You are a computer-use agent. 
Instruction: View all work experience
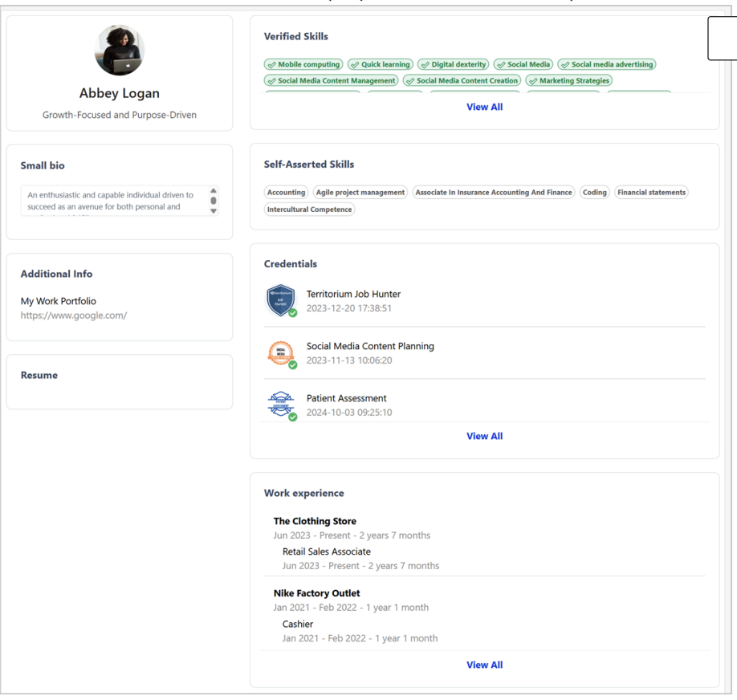pyautogui.click(x=484, y=665)
